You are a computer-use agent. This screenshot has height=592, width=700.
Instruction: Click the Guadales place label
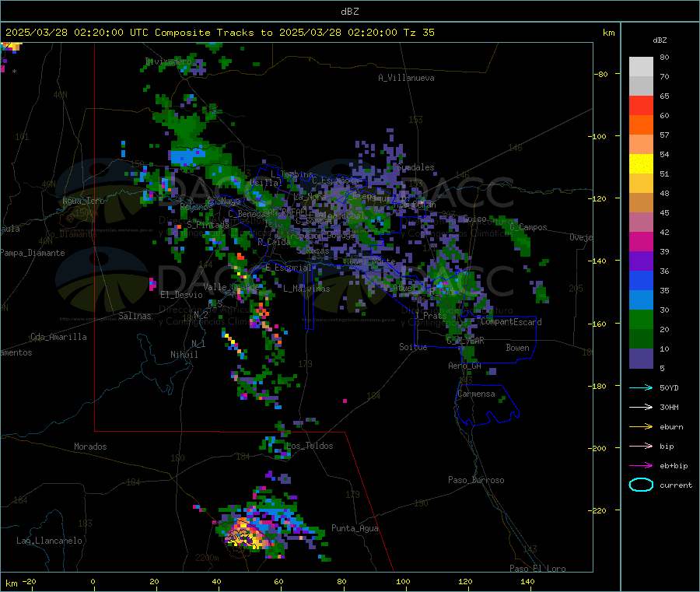click(415, 167)
